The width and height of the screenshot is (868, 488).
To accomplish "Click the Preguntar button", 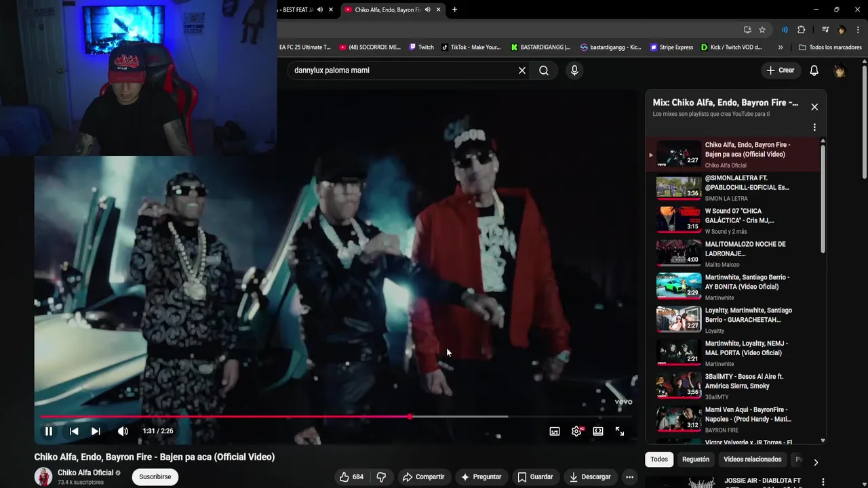I will coord(481,477).
